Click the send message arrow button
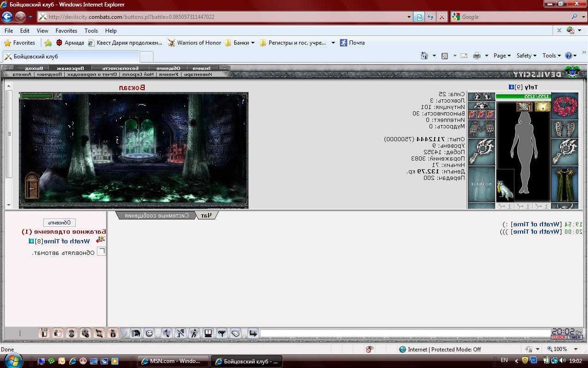This screenshot has width=588, height=368. point(253,333)
